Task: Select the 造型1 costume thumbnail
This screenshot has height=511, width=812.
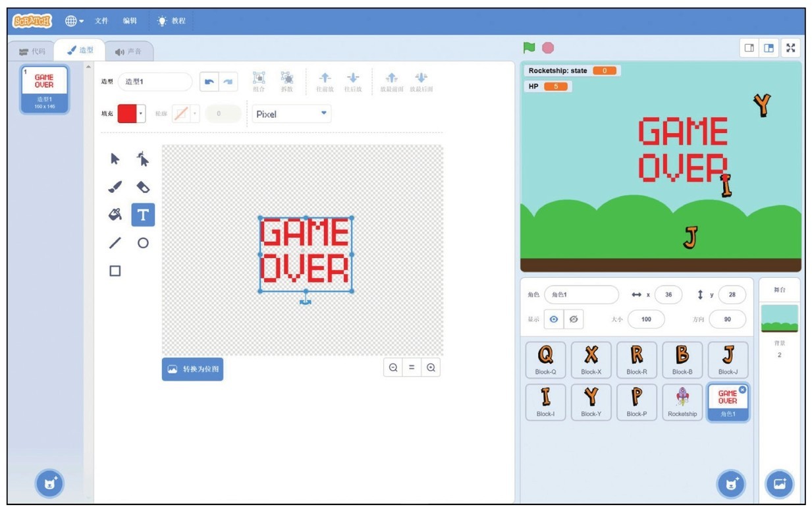Action: click(x=44, y=90)
